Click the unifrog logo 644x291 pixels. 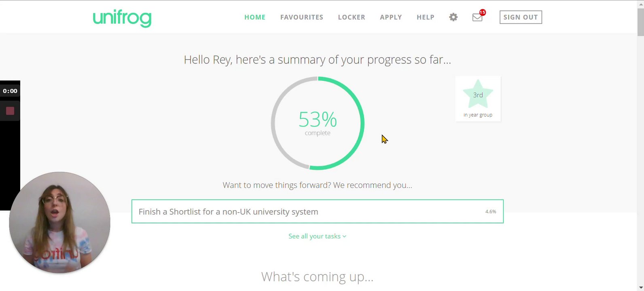[122, 18]
